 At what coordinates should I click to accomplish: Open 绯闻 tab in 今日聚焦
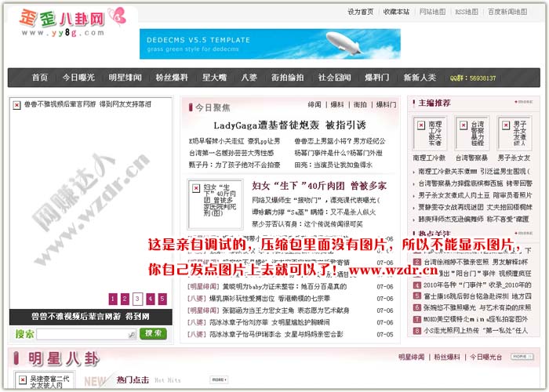coord(314,104)
